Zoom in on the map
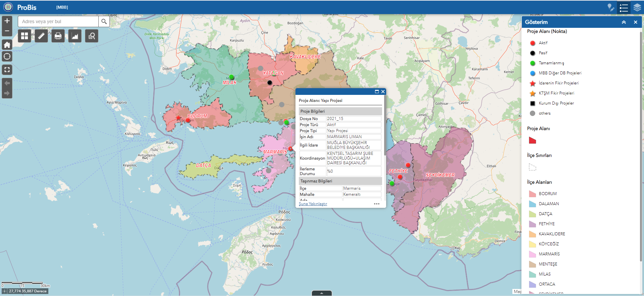The image size is (644, 296). click(7, 21)
